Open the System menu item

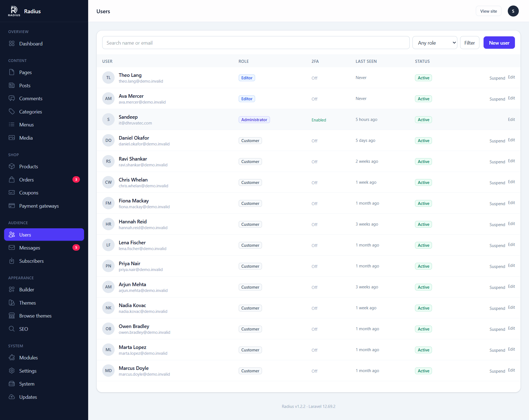pyautogui.click(x=44, y=384)
